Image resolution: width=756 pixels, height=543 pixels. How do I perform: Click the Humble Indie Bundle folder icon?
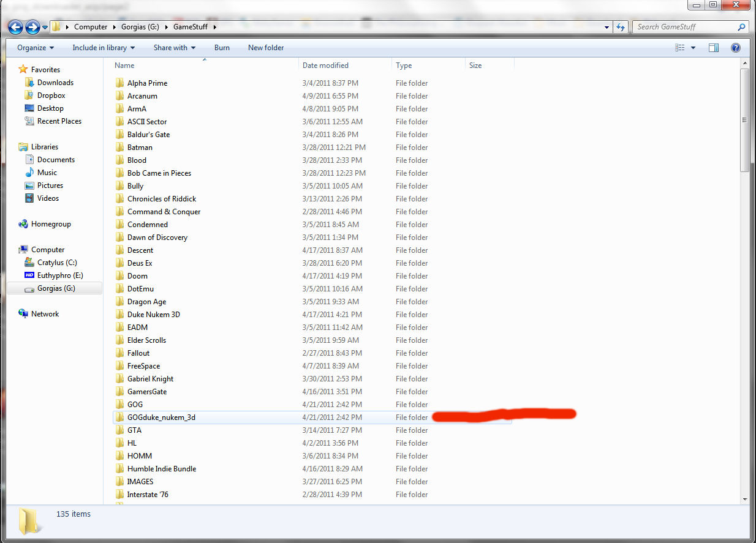click(x=119, y=469)
